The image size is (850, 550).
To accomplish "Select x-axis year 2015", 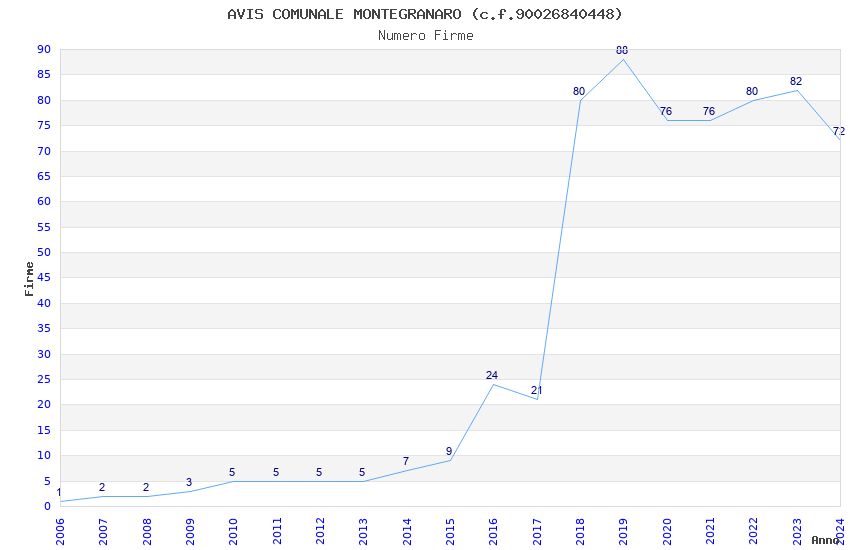I will pyautogui.click(x=450, y=532).
